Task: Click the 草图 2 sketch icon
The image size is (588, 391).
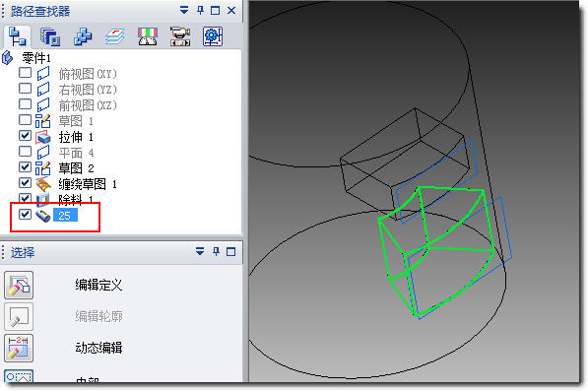Action: (x=42, y=168)
